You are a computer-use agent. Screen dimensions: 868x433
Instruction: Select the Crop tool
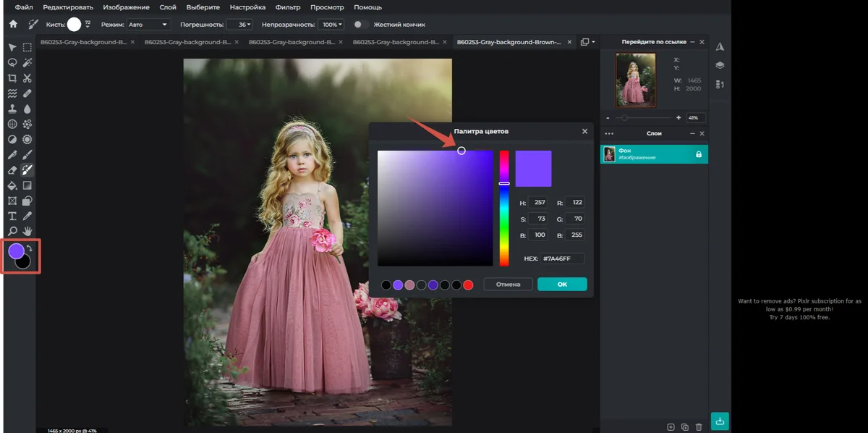click(x=12, y=78)
